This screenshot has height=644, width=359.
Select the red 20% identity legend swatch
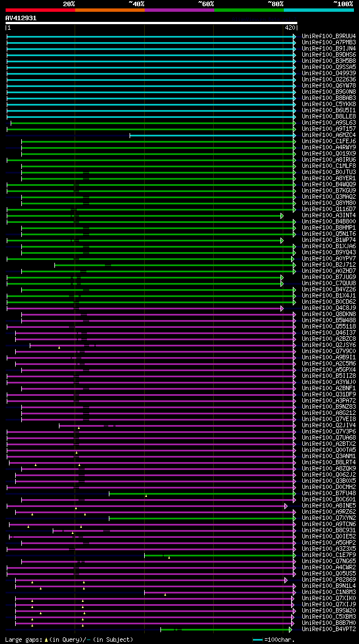click(x=40, y=10)
